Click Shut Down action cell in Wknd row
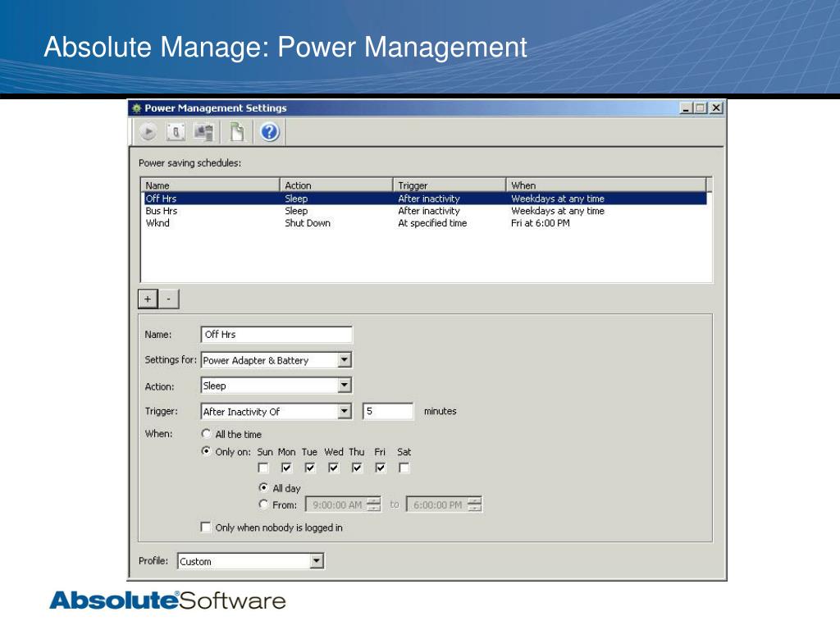The image size is (840, 630). (x=308, y=223)
